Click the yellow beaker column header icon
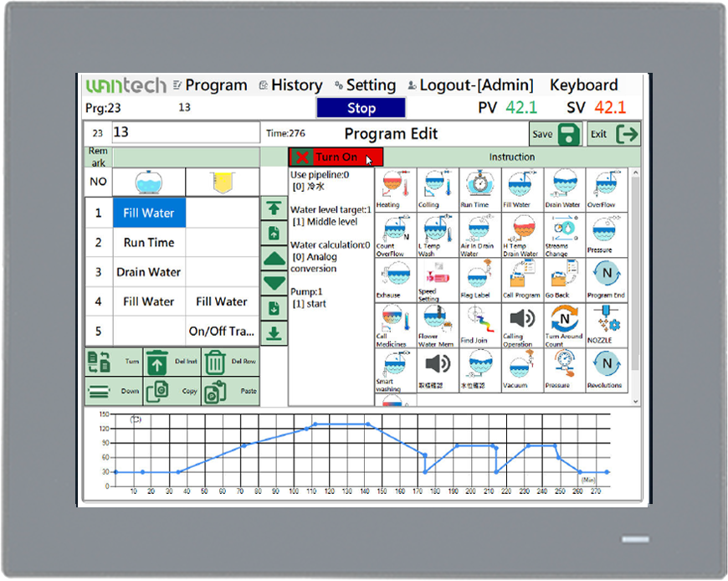The width and height of the screenshot is (728, 581). [223, 182]
